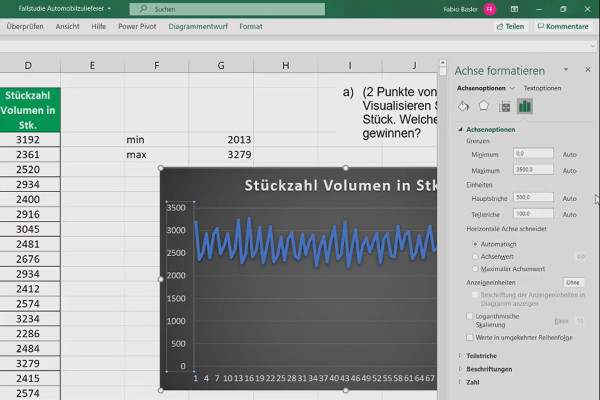Select the Achsenoptionen bar chart icon
Screen dimensions: 600x400
click(525, 106)
